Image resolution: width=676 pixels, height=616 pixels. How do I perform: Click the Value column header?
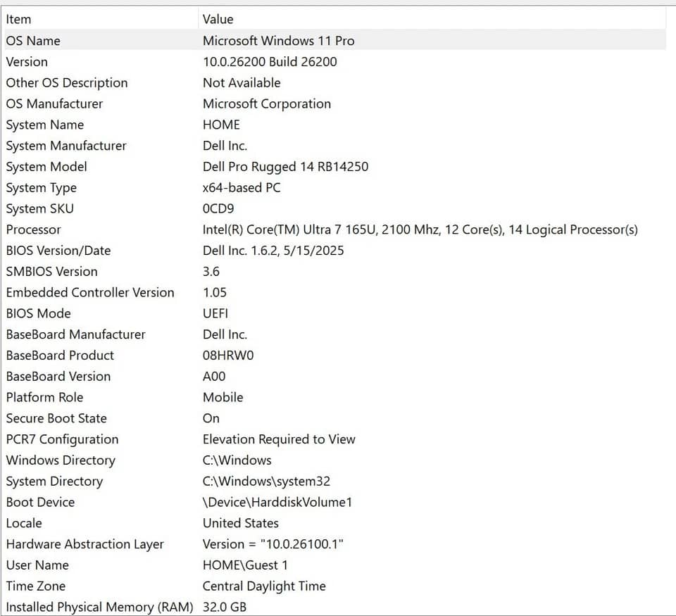[x=218, y=20]
